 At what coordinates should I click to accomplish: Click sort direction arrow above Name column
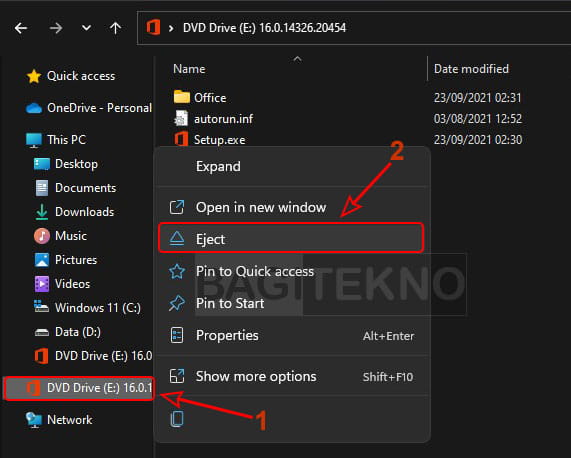click(x=298, y=59)
